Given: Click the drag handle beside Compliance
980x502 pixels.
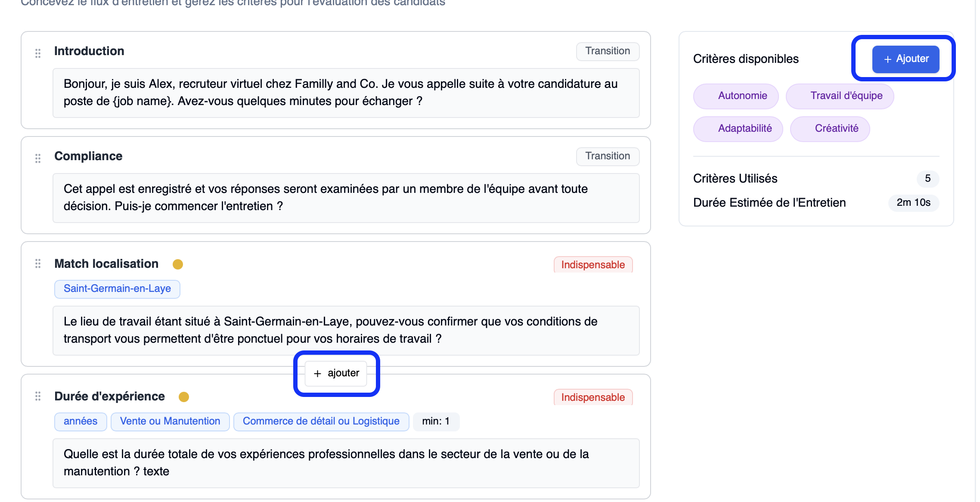Looking at the screenshot, I should pos(37,158).
